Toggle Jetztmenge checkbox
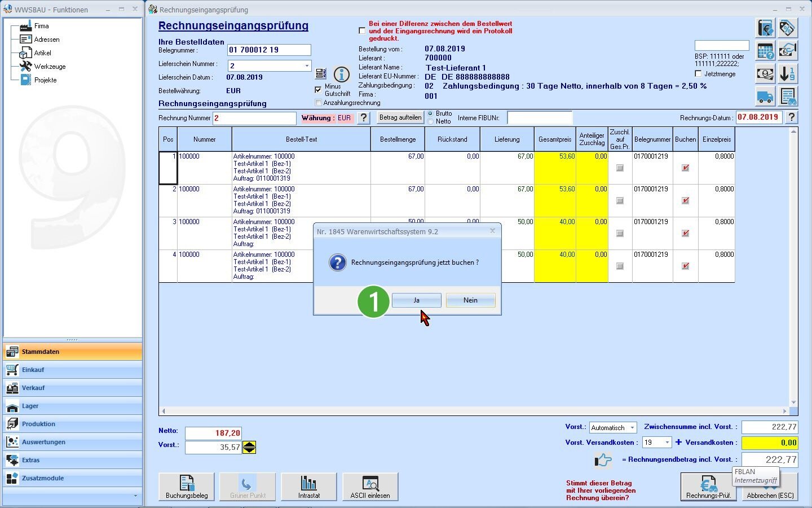The image size is (812, 508). point(698,74)
